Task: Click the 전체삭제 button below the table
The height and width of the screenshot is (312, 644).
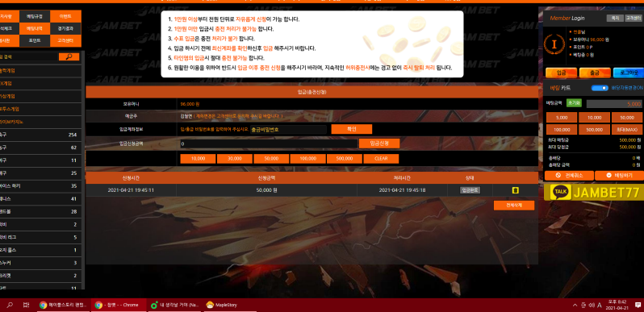Action: click(514, 206)
